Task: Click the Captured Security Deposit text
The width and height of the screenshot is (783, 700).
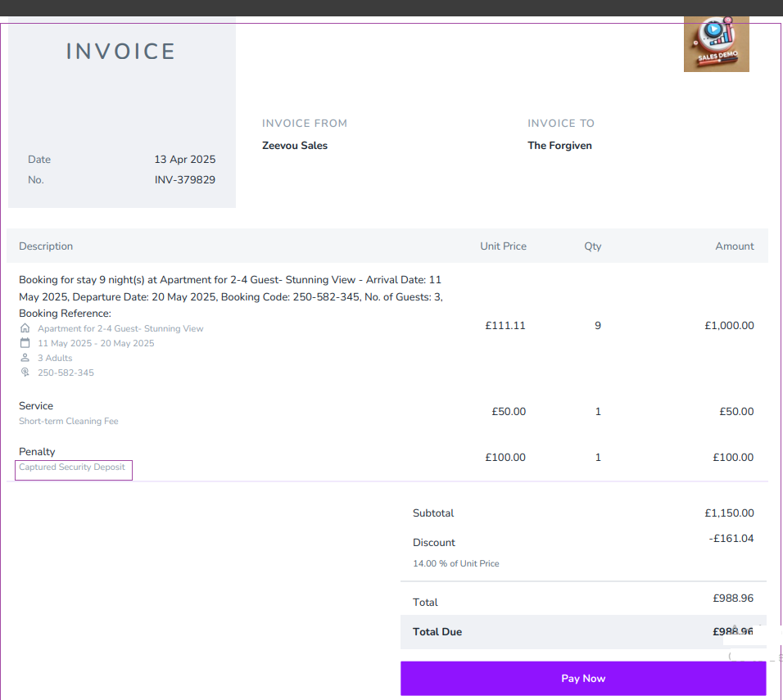Action: tap(72, 467)
